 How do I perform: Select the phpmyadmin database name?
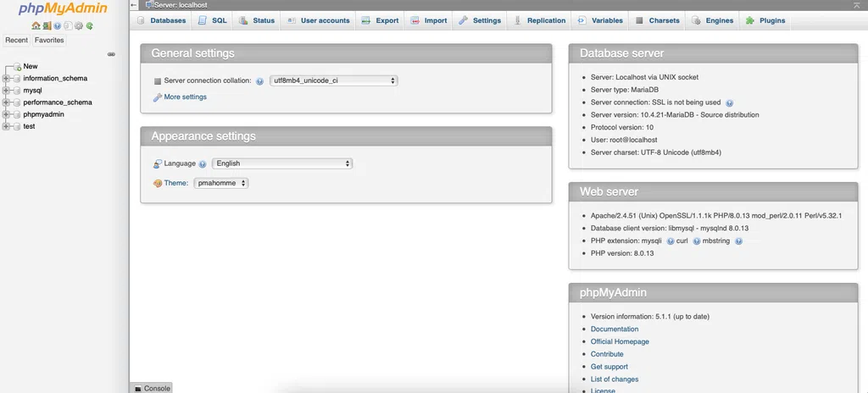pos(44,114)
